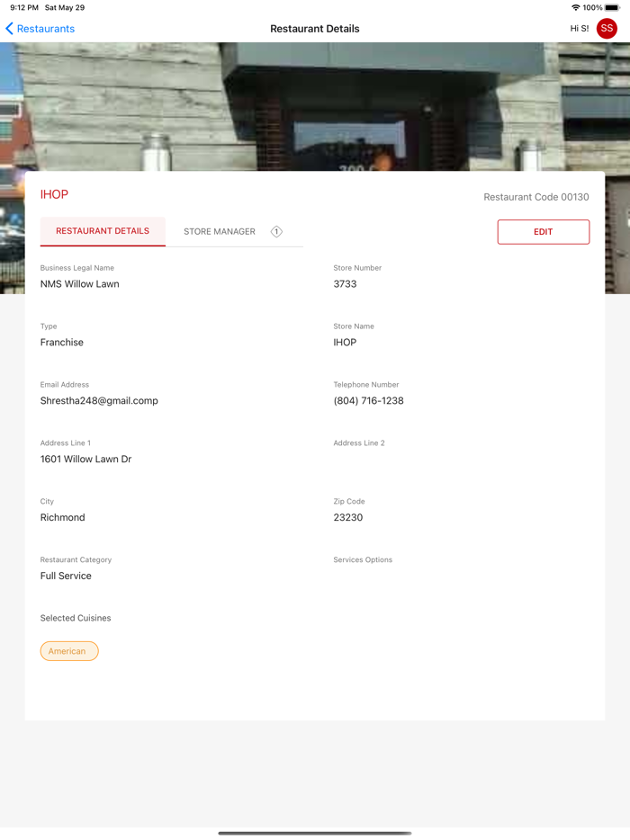Click the red IHOP restaurant title

pyautogui.click(x=54, y=194)
